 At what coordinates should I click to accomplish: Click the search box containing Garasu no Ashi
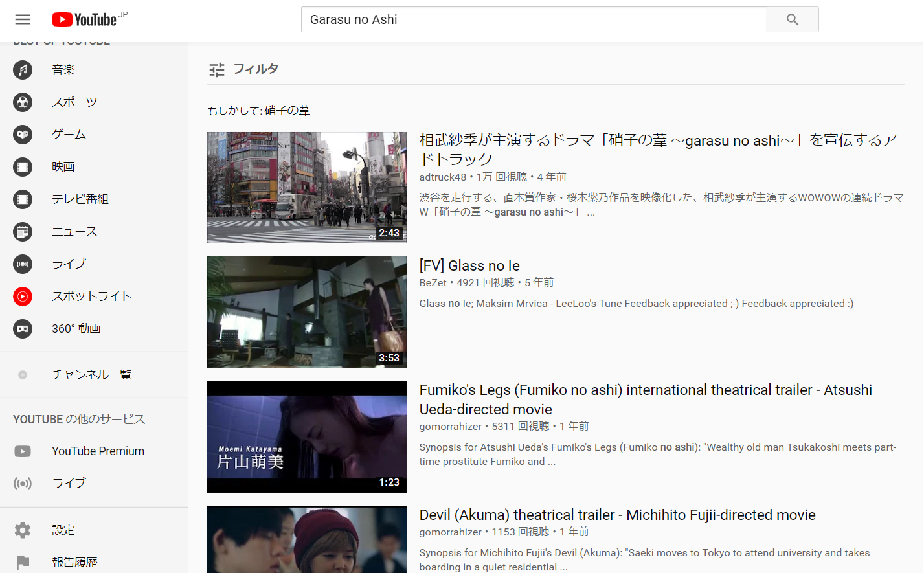click(x=534, y=19)
